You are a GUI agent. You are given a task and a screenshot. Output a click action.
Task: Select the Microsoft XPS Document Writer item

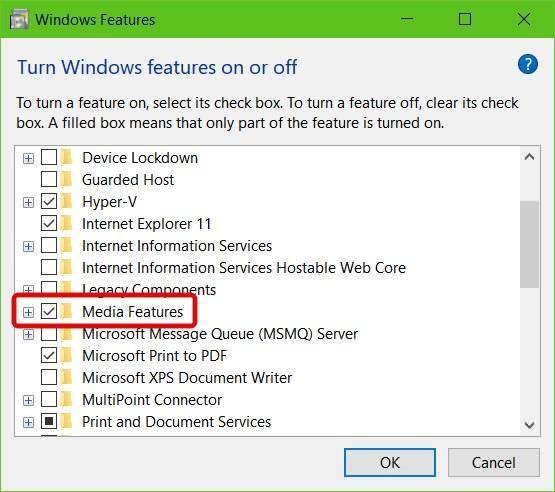(x=187, y=378)
